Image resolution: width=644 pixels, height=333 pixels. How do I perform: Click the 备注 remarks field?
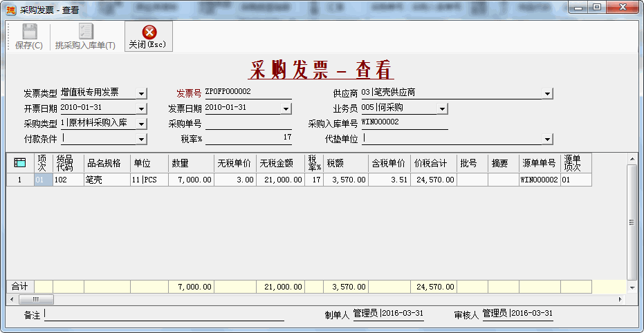tap(164, 314)
